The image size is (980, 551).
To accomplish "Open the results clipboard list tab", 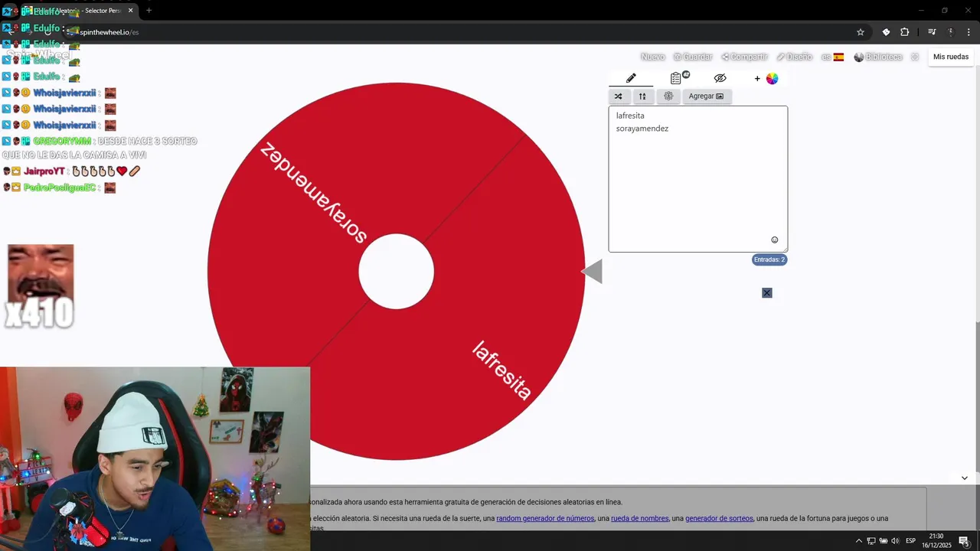I will (678, 78).
